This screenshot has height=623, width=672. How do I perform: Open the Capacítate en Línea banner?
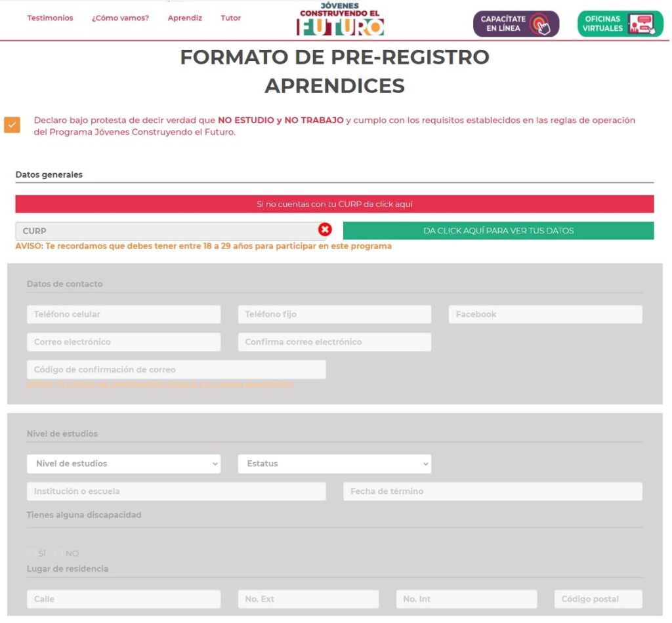(x=516, y=24)
